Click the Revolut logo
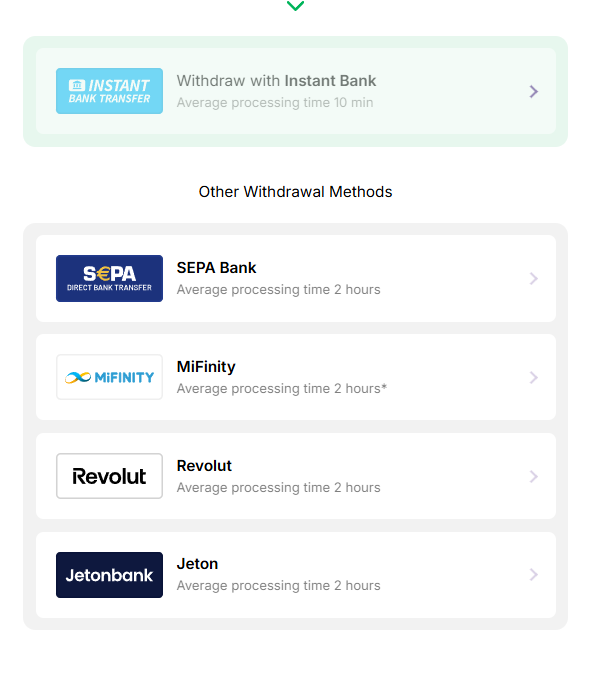The image size is (593, 674). 109,476
